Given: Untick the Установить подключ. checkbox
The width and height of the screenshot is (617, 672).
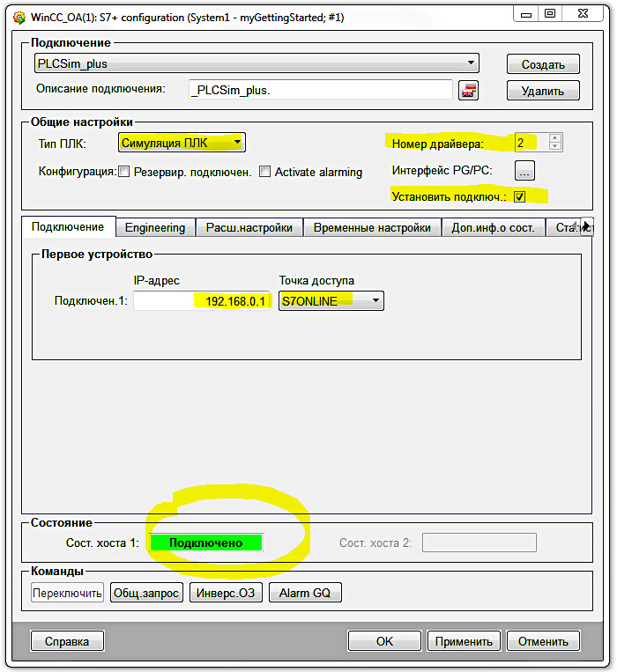Looking at the screenshot, I should click(520, 196).
